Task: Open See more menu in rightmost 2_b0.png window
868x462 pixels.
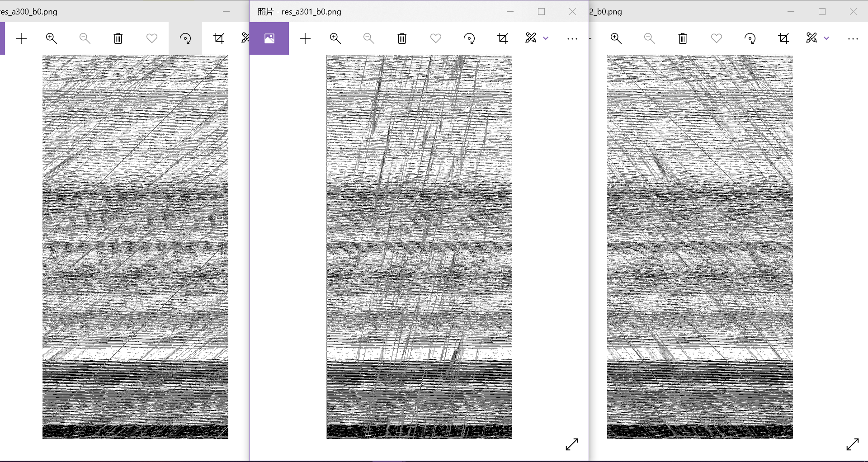Action: 853,39
